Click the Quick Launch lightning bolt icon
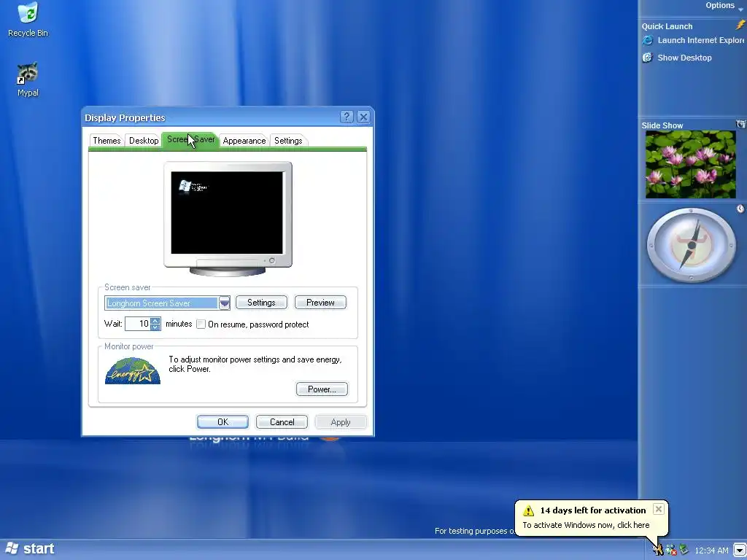 740,26
